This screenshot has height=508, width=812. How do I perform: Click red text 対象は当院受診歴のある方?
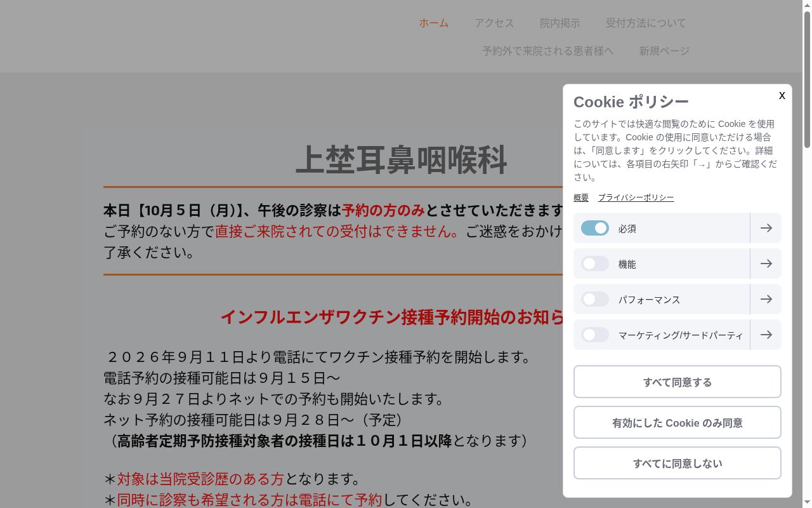tap(200, 479)
